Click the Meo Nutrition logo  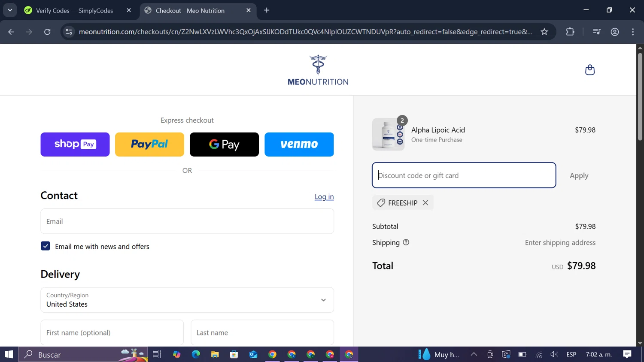pos(318,70)
